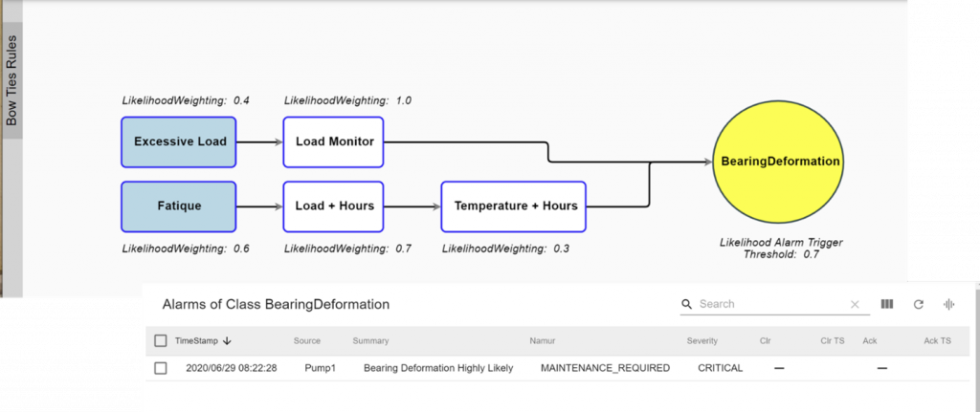This screenshot has height=412, width=980.
Task: Click LikelihoodWeighting 1.0 label
Action: (x=347, y=100)
